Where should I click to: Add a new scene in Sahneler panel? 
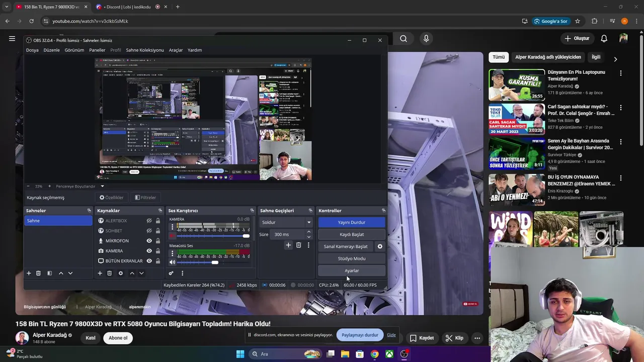pyautogui.click(x=29, y=273)
